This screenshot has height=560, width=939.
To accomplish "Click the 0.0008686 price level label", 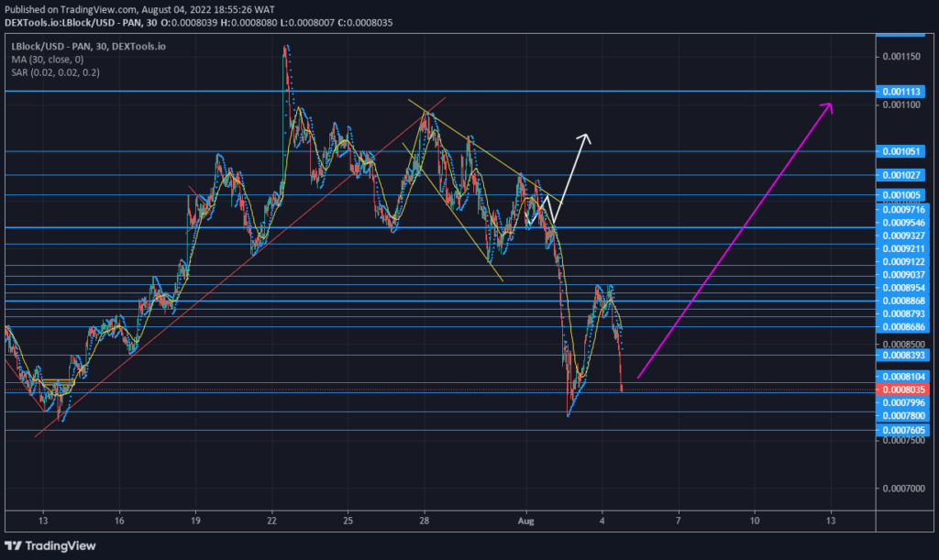I will pyautogui.click(x=903, y=327).
